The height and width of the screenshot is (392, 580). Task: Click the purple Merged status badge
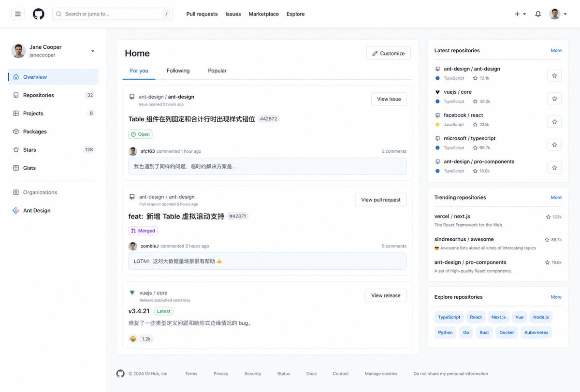click(143, 231)
